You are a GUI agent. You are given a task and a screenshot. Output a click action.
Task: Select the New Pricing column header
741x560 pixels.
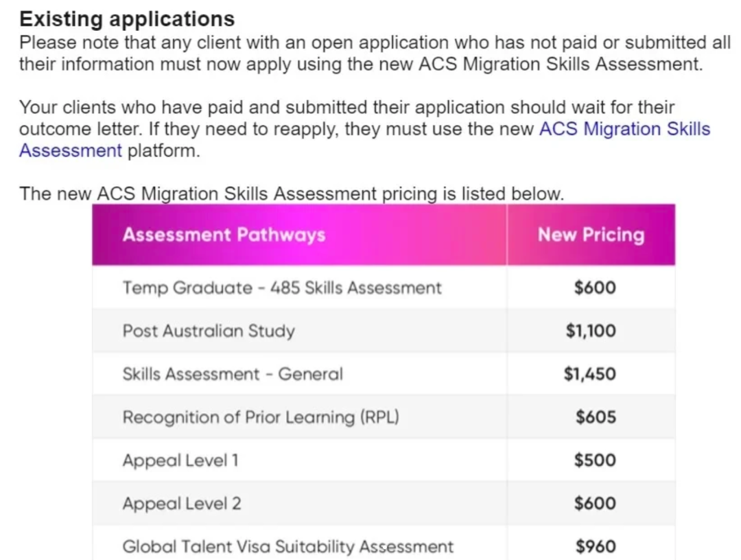coord(591,235)
